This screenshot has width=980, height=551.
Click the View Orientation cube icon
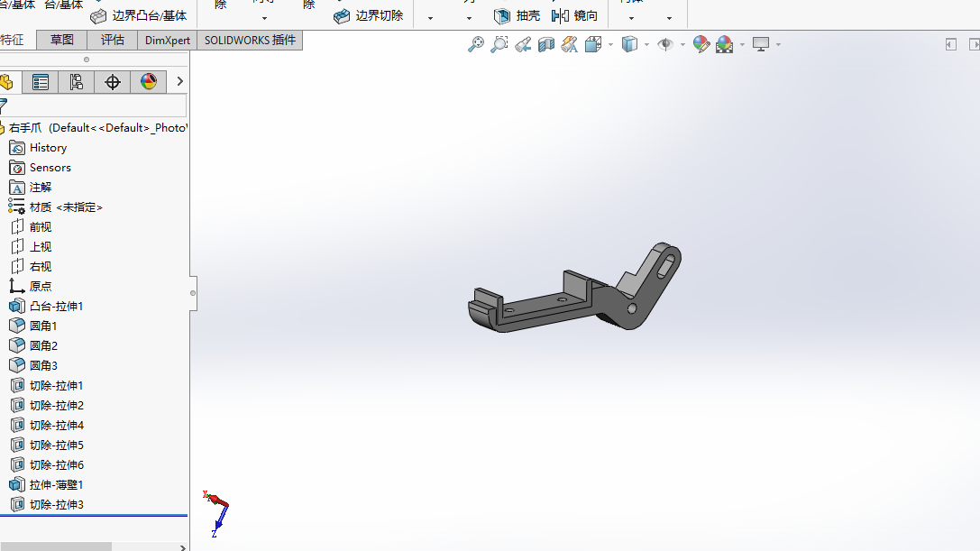pos(593,44)
